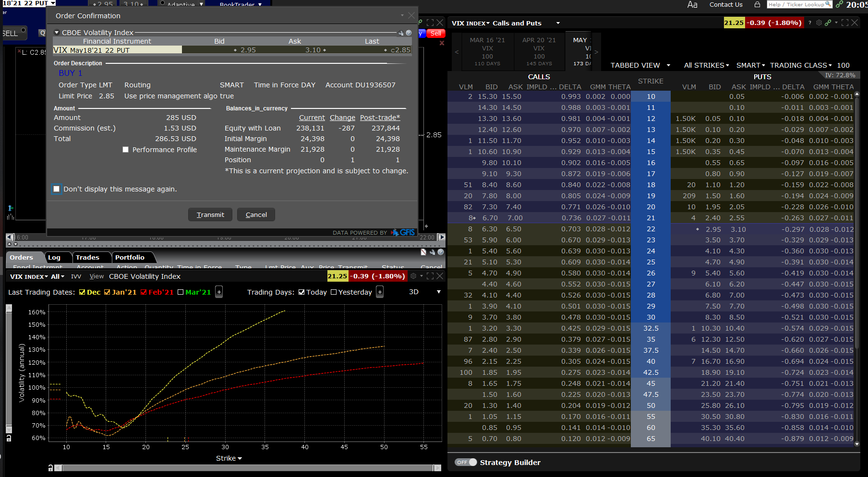868x477 pixels.
Task: Click the Transmit button
Action: point(210,215)
